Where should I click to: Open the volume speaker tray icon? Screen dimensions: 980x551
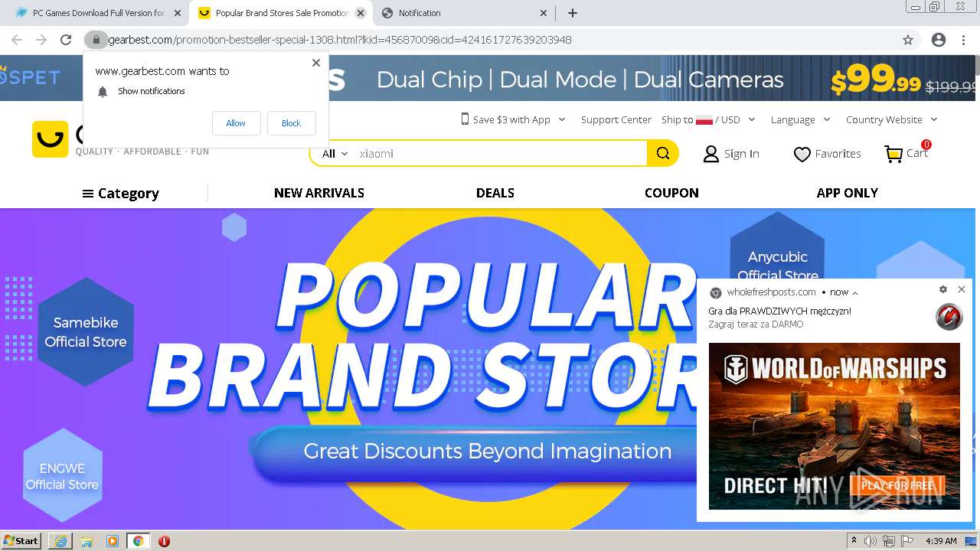[x=871, y=541]
